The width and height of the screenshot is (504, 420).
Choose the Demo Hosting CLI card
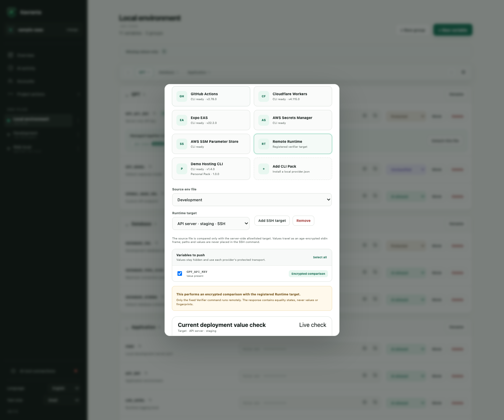click(x=211, y=169)
